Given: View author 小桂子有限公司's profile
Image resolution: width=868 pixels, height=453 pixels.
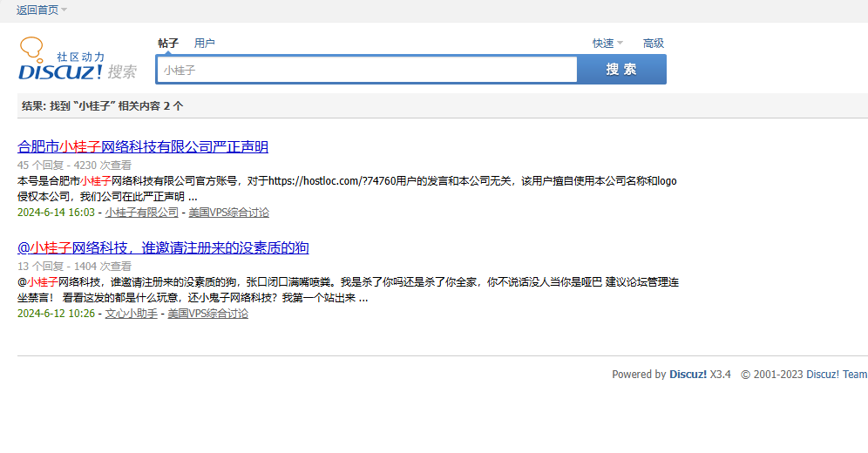Looking at the screenshot, I should [x=141, y=213].
